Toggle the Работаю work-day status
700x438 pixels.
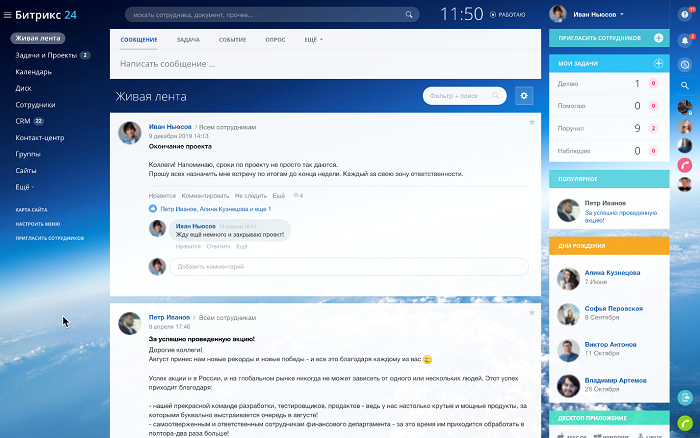(x=509, y=15)
